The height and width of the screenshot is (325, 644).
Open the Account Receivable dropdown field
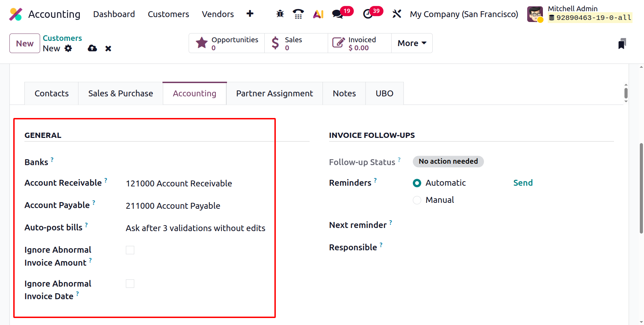[195, 183]
